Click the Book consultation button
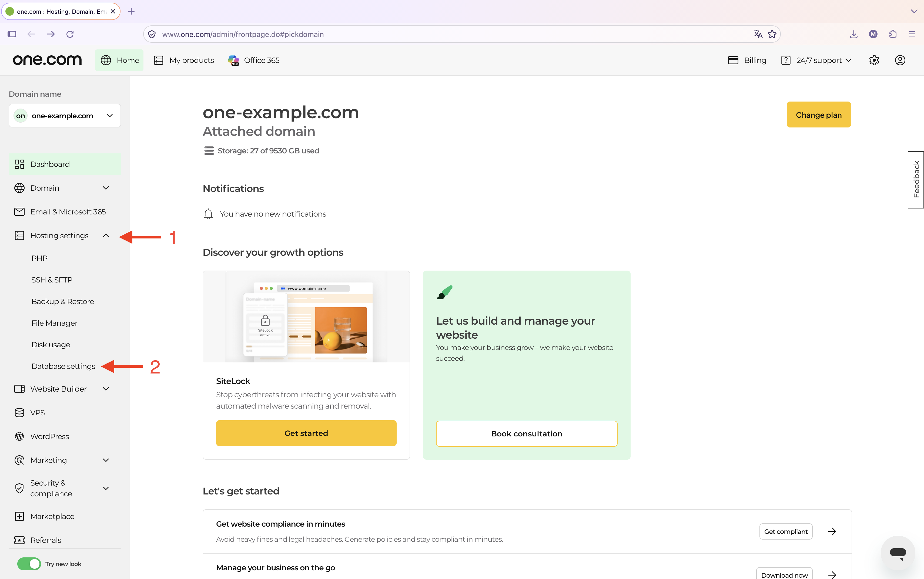924x579 pixels. point(526,433)
